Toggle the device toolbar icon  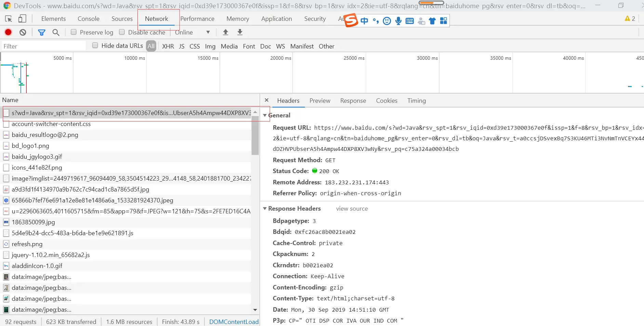click(22, 19)
